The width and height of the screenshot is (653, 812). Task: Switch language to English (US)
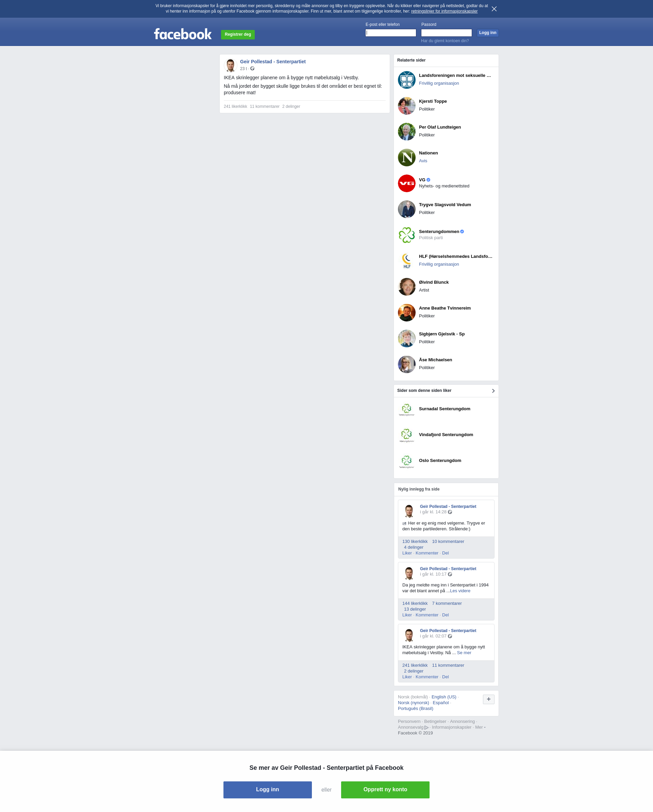[x=443, y=697]
